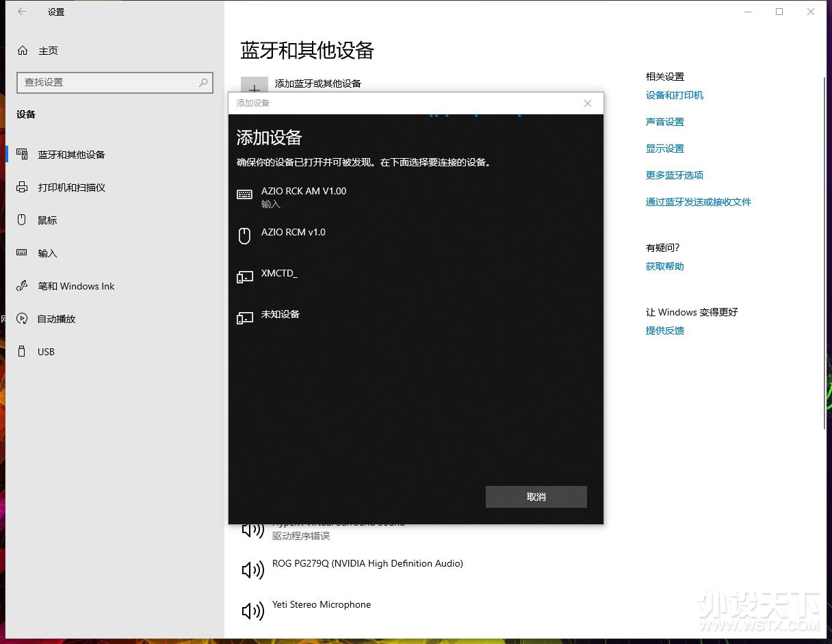Click the home icon next to 主页

coord(23,51)
